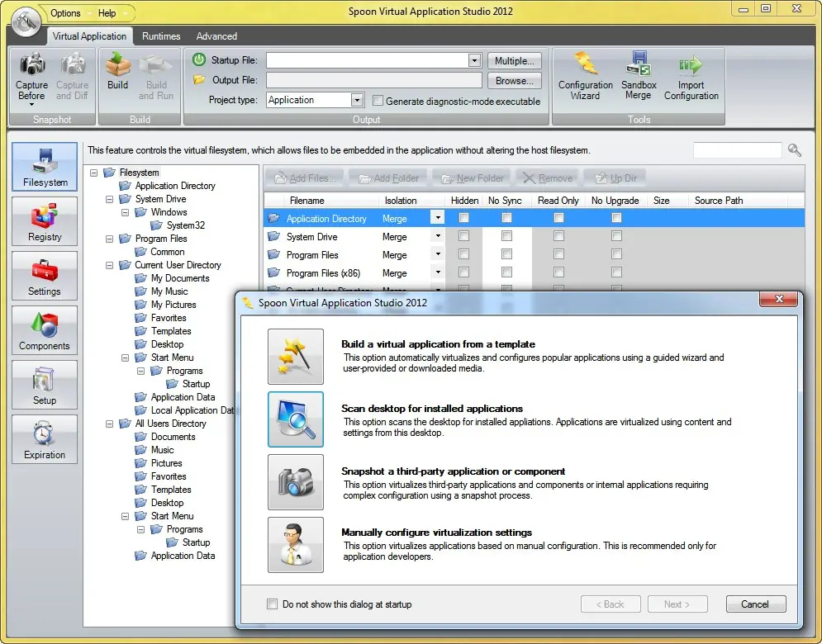The height and width of the screenshot is (644, 822).
Task: Collapse the System Drive tree node
Action: click(110, 199)
